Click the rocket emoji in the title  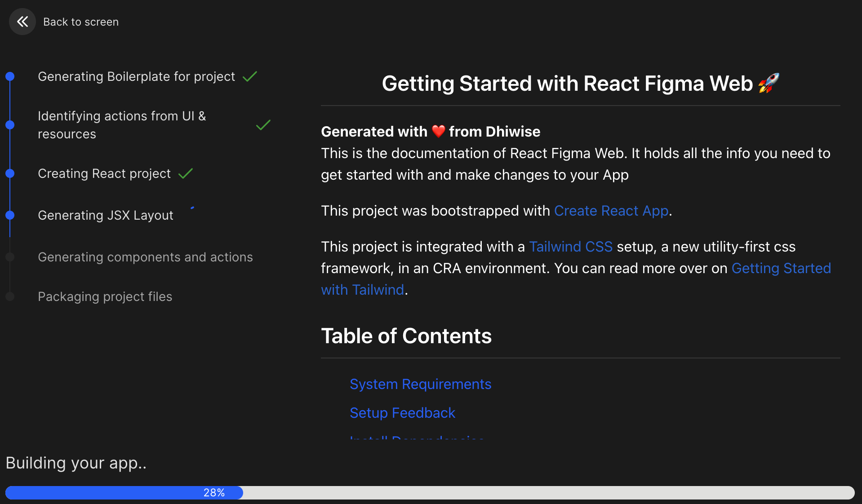pyautogui.click(x=769, y=83)
